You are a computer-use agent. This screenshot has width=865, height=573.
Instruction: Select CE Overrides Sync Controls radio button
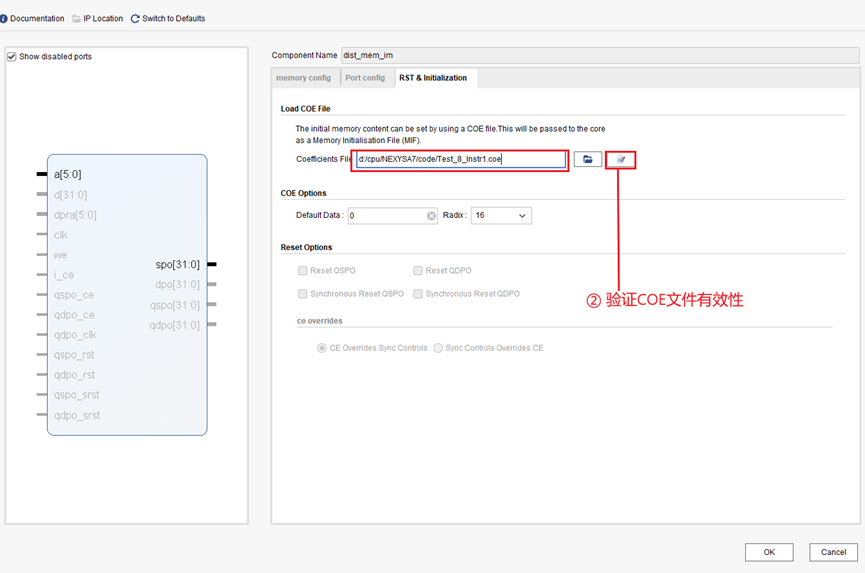click(x=322, y=348)
